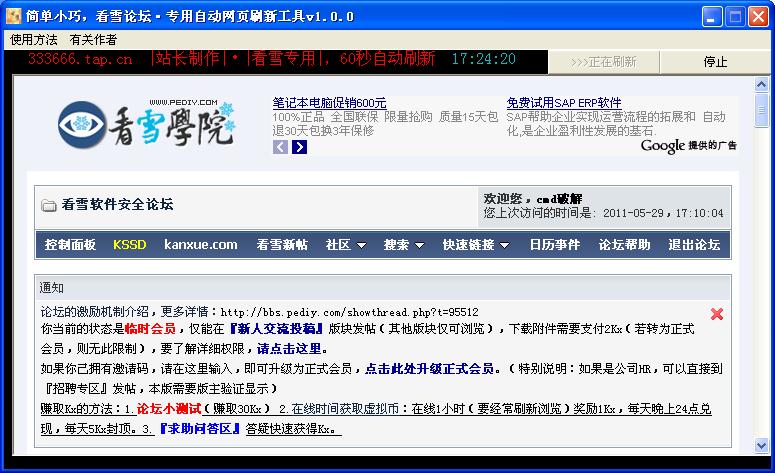This screenshot has height=473, width=775.
Task: Open the 『新人交流投稿』 board link
Action: [x=276, y=329]
